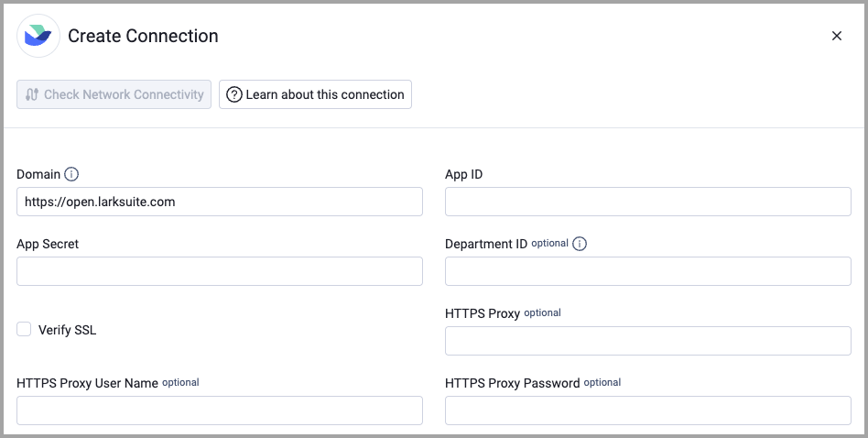Select the App ID input field
This screenshot has height=438, width=868.
647,202
